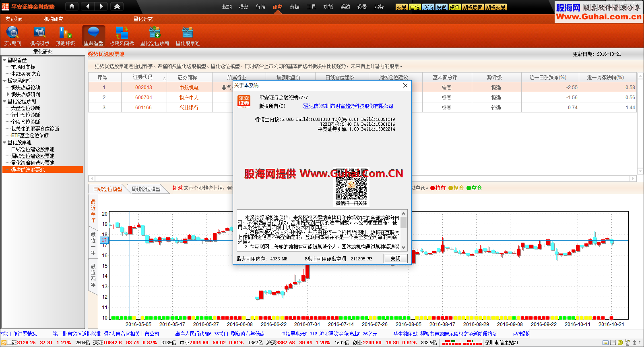Open the 行情 menu
This screenshot has width=644, height=347.
(261, 7)
